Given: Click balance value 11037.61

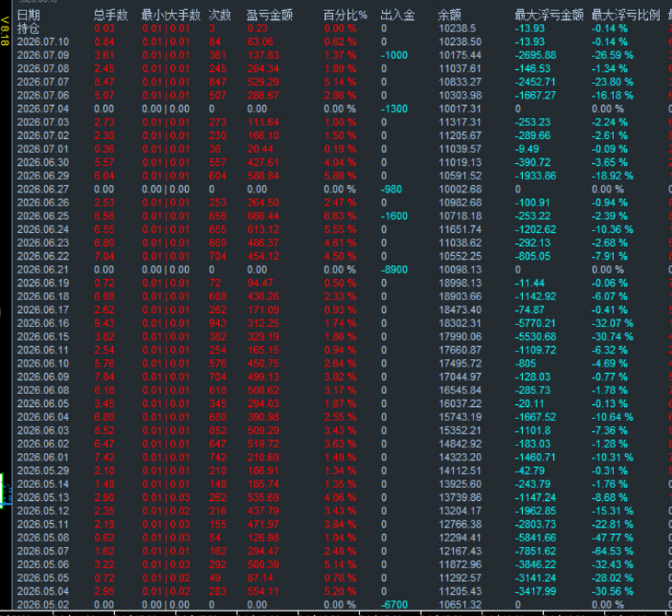Looking at the screenshot, I should (460, 68).
